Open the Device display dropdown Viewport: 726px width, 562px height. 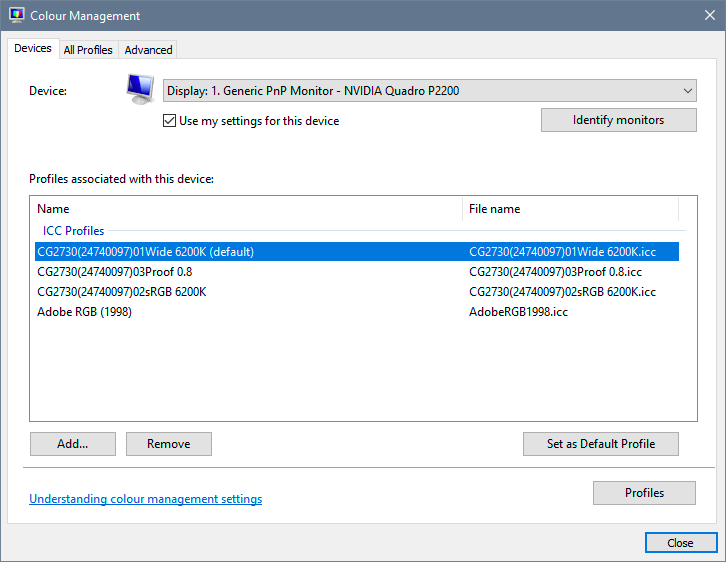click(x=430, y=91)
